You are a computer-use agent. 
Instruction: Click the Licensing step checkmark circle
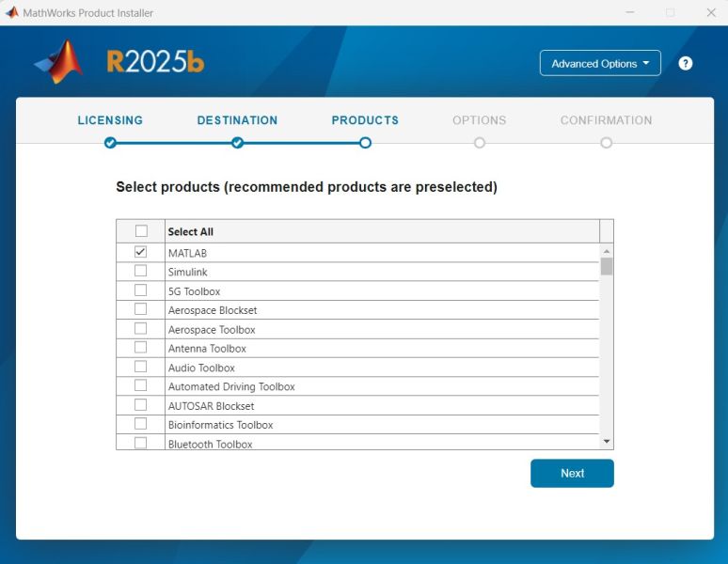coord(110,143)
